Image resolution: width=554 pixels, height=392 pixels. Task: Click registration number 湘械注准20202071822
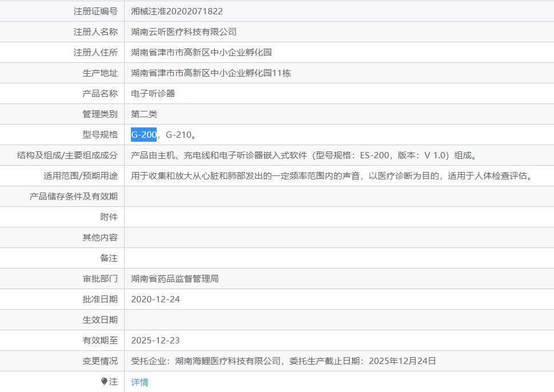coord(177,11)
